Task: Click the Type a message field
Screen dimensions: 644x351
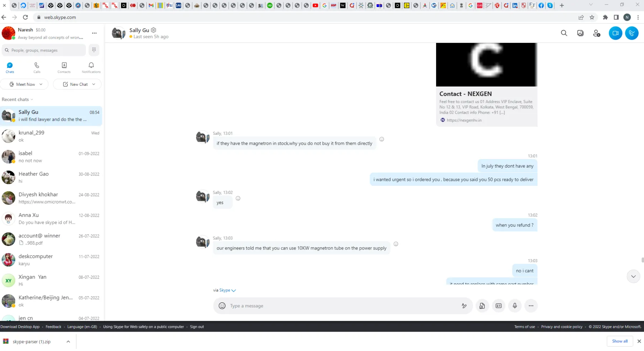Action: click(343, 306)
